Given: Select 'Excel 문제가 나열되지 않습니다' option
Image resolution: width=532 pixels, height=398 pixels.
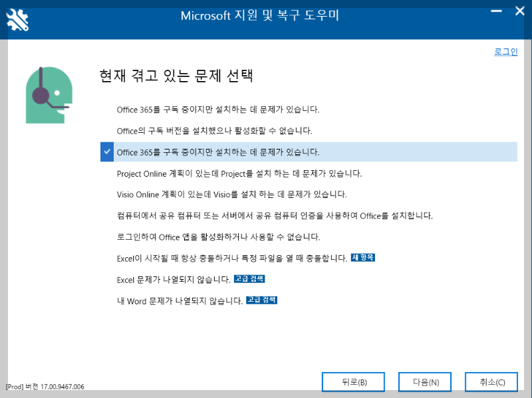Looking at the screenshot, I should [174, 280].
